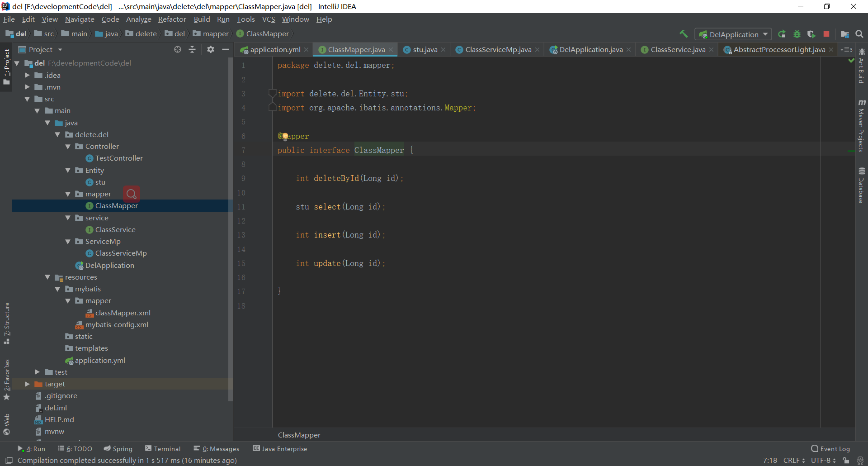Open the 6: TODO tool window

(75, 448)
